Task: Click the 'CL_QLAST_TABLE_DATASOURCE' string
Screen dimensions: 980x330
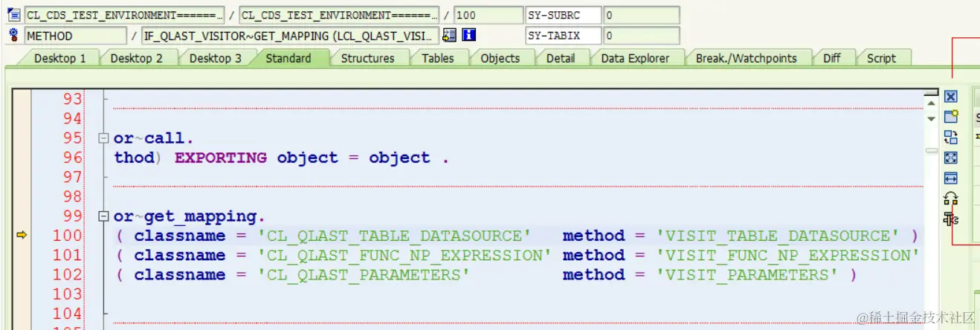Action: (x=394, y=236)
